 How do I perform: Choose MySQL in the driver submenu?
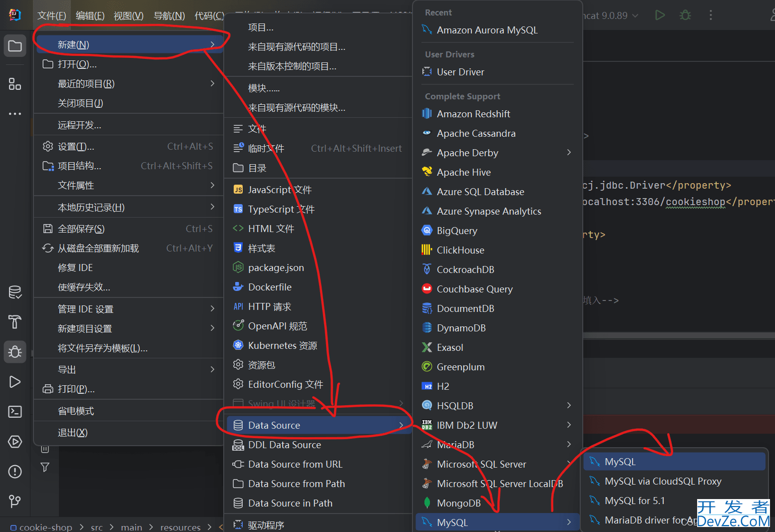[675, 462]
